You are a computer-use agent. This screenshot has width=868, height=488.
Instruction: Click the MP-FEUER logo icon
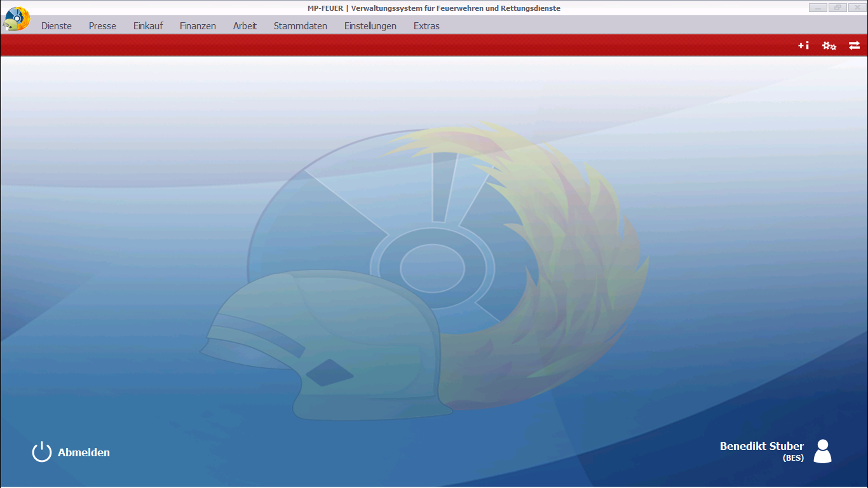tap(17, 19)
